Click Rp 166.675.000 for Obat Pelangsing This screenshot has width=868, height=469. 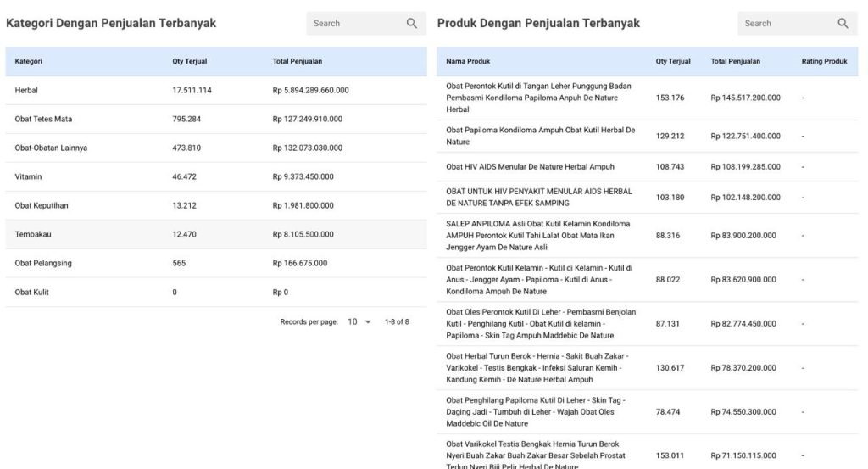(299, 263)
